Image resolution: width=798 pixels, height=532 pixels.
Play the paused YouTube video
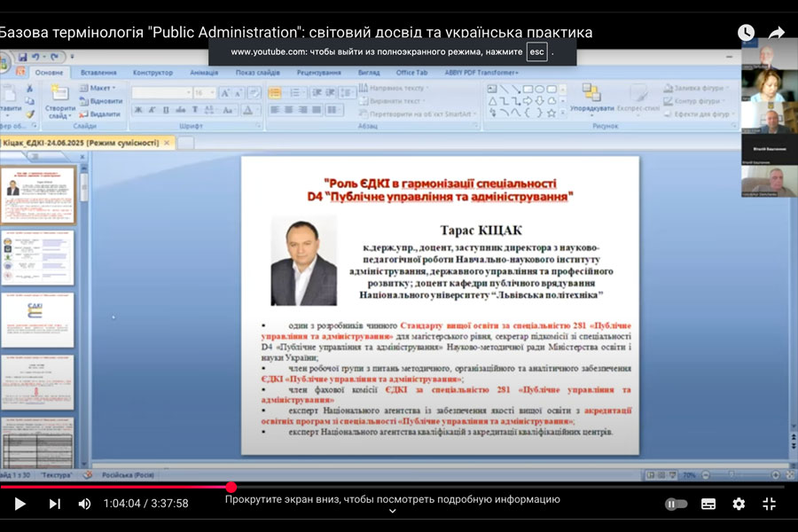[x=20, y=504]
